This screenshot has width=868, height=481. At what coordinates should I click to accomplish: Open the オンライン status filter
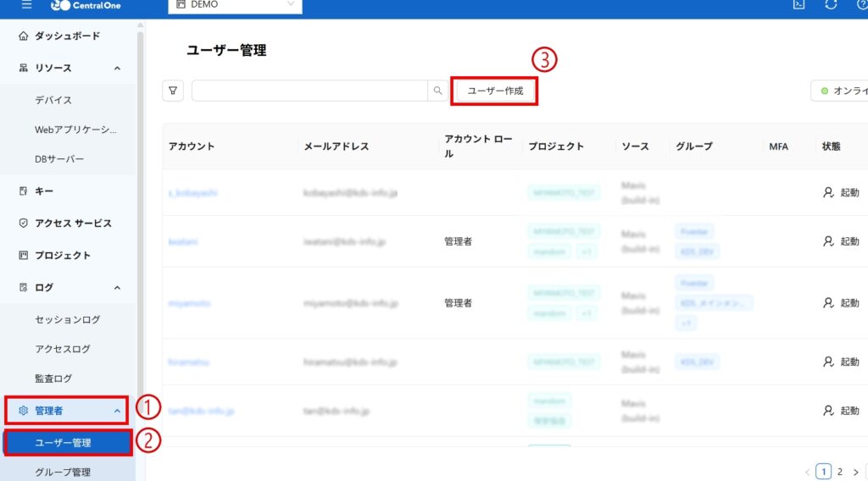[839, 91]
